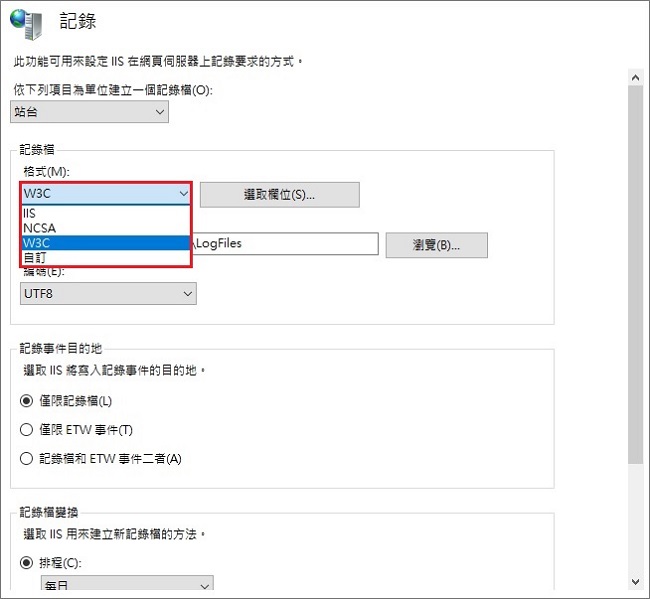Click the scrollbar down arrow

coord(634,581)
